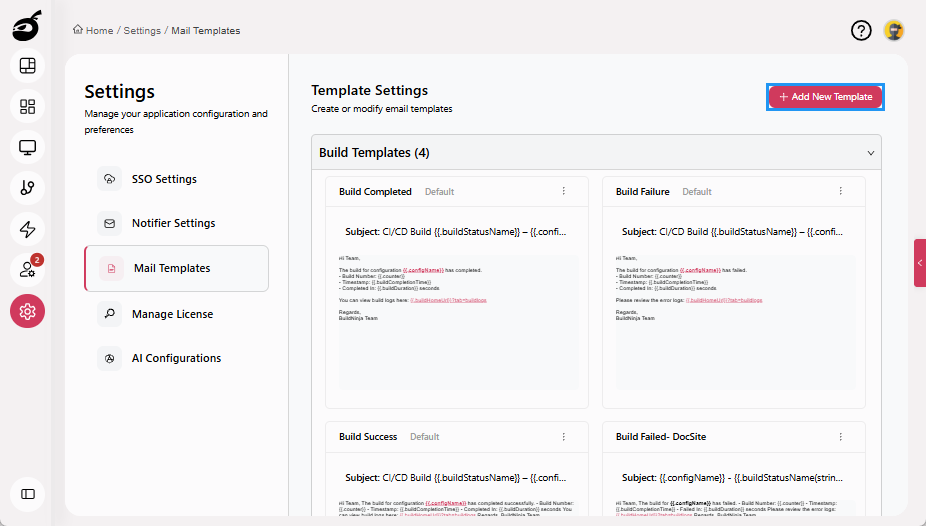
Task: Click the Mail Templates document icon
Action: pyautogui.click(x=111, y=269)
